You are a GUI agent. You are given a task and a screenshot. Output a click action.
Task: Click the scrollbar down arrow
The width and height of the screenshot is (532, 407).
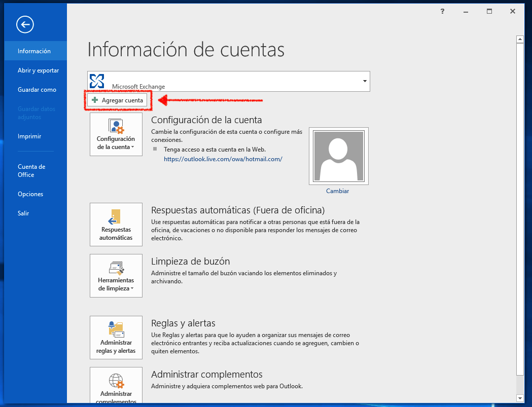tap(519, 397)
